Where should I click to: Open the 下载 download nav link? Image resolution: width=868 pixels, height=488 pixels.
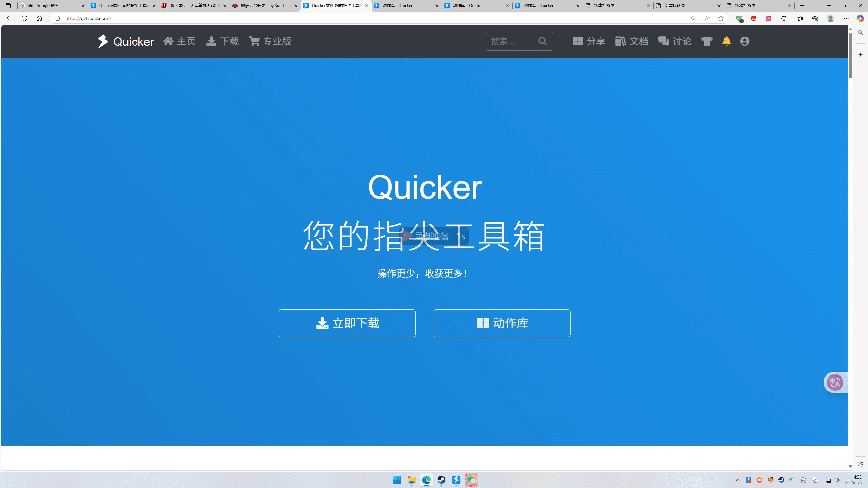pyautogui.click(x=222, y=41)
